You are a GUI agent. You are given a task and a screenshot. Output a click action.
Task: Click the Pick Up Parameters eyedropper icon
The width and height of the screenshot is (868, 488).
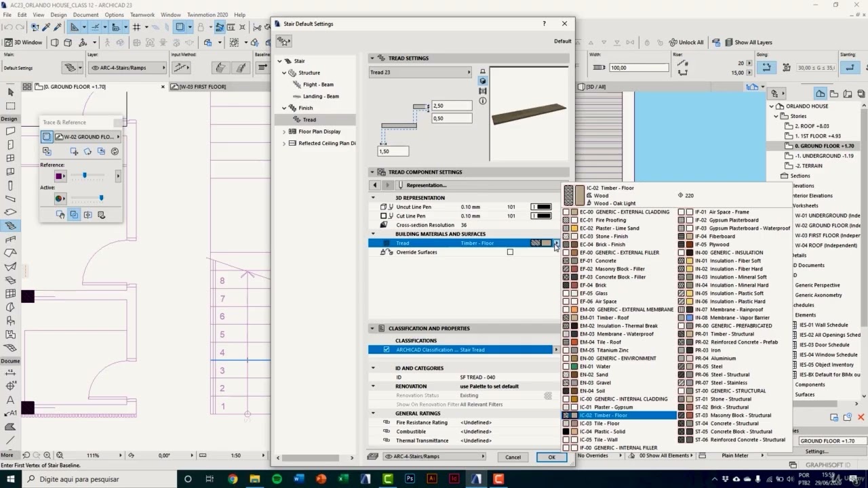45,27
